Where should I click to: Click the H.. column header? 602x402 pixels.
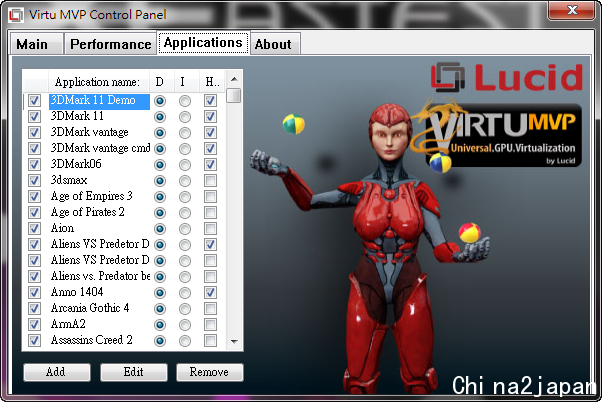coord(212,82)
